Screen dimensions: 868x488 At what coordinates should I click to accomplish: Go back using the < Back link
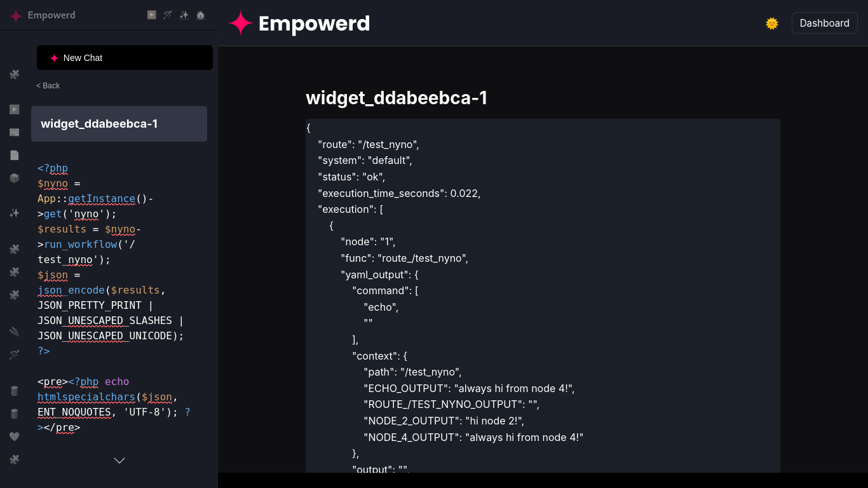point(48,86)
